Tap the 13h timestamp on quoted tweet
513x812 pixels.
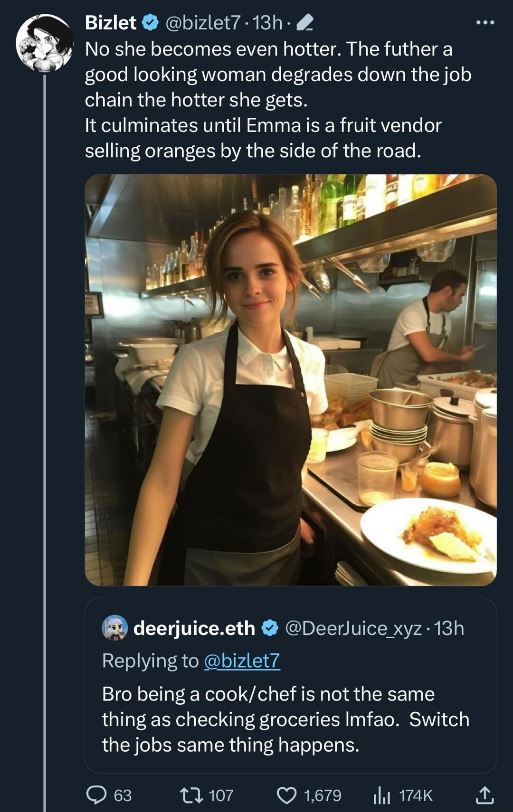click(449, 628)
